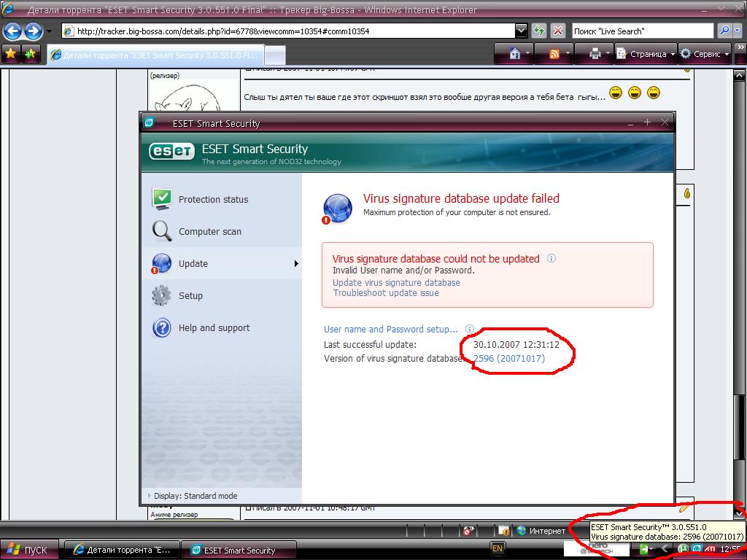Open User name and Password setup link
The image size is (747, 560).
[391, 329]
